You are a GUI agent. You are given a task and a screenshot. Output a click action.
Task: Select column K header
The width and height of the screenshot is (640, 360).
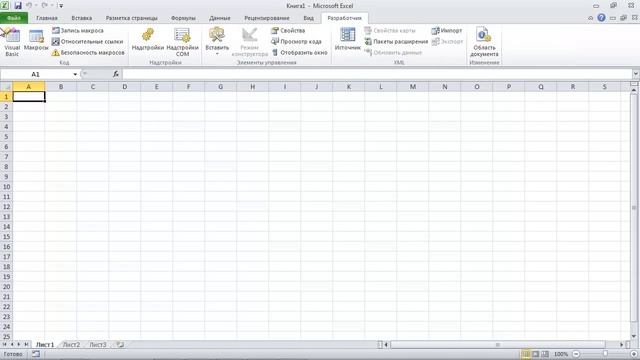click(x=349, y=87)
